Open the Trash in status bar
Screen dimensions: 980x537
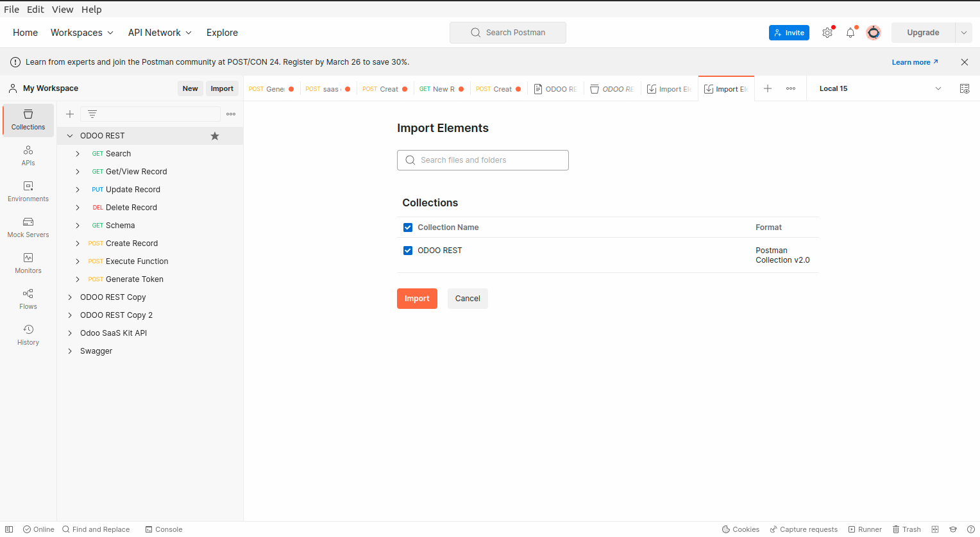[x=906, y=529]
